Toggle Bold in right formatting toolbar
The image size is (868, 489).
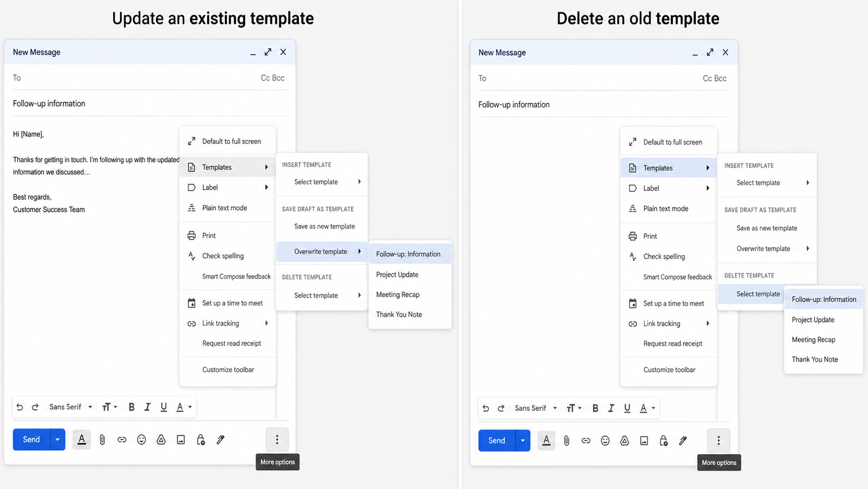(595, 408)
